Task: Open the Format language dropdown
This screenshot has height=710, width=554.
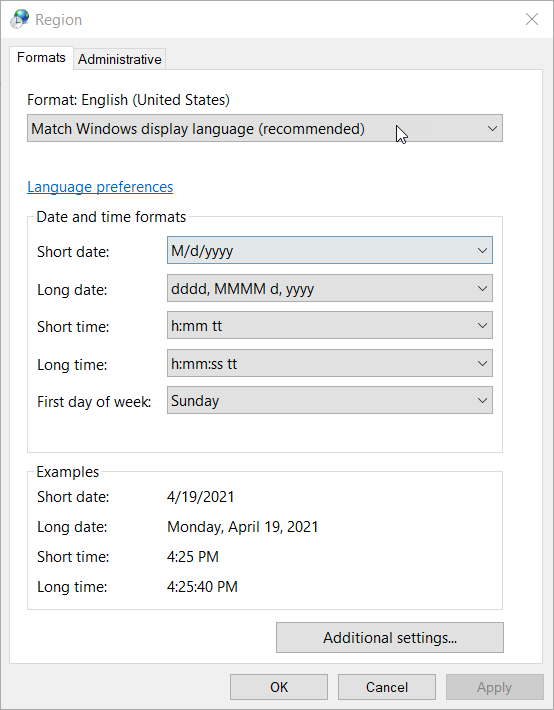Action: click(265, 128)
